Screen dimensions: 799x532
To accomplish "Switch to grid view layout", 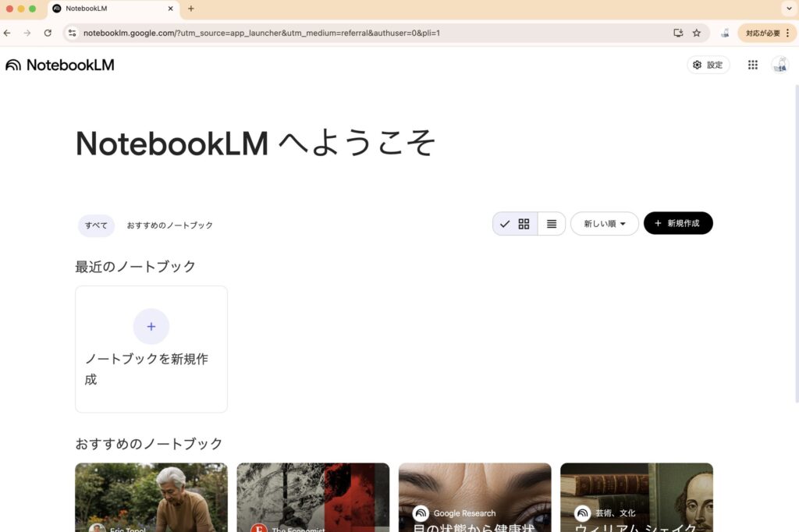I will coord(524,224).
